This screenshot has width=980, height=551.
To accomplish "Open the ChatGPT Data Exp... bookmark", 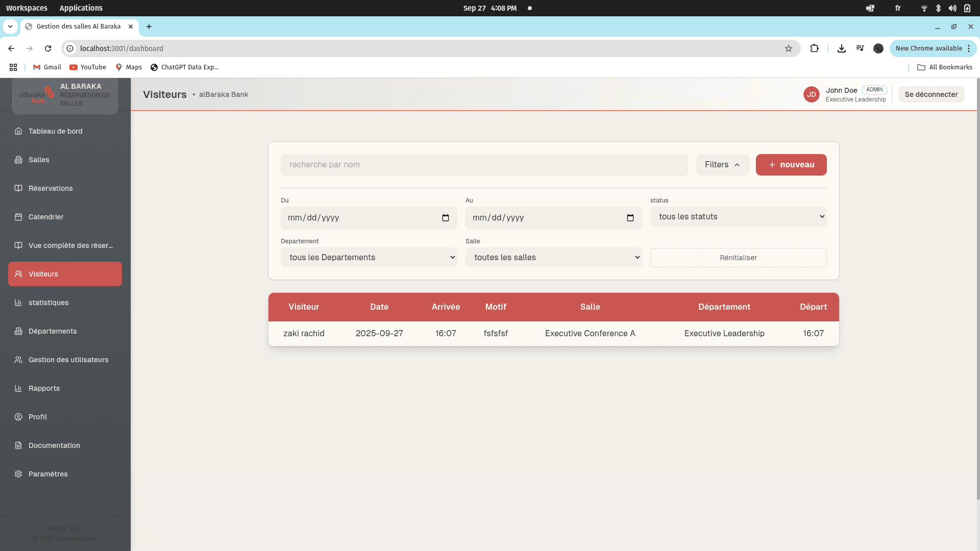I will [x=184, y=67].
